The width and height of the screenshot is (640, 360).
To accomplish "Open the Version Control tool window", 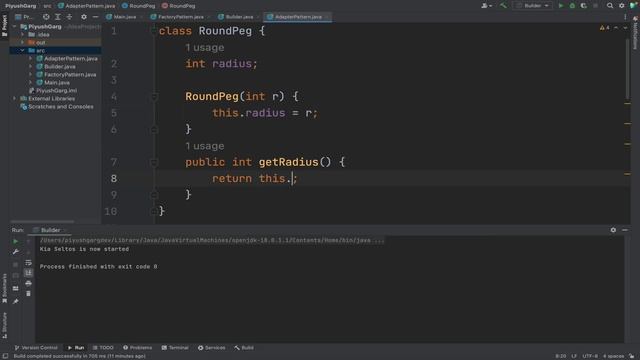I will pyautogui.click(x=36, y=348).
